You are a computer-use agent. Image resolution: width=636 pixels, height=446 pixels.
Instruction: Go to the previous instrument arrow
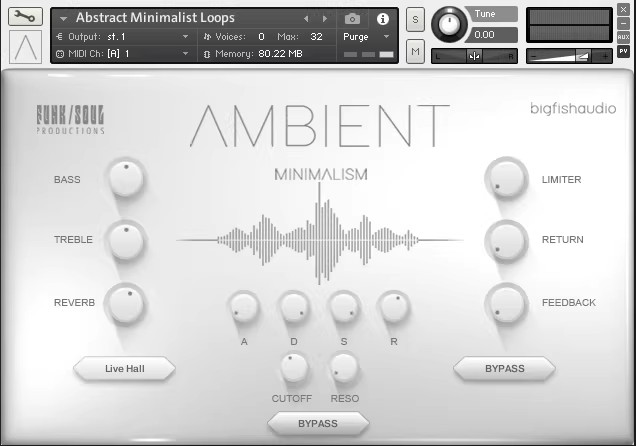[307, 18]
